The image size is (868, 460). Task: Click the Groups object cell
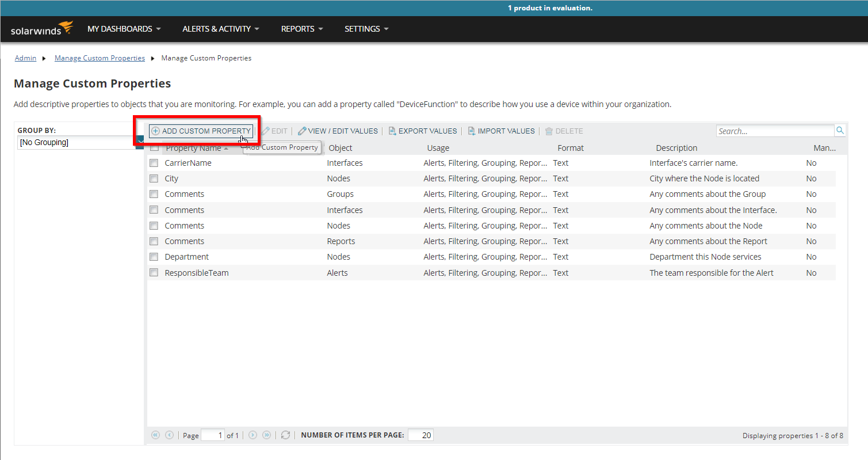click(x=340, y=194)
